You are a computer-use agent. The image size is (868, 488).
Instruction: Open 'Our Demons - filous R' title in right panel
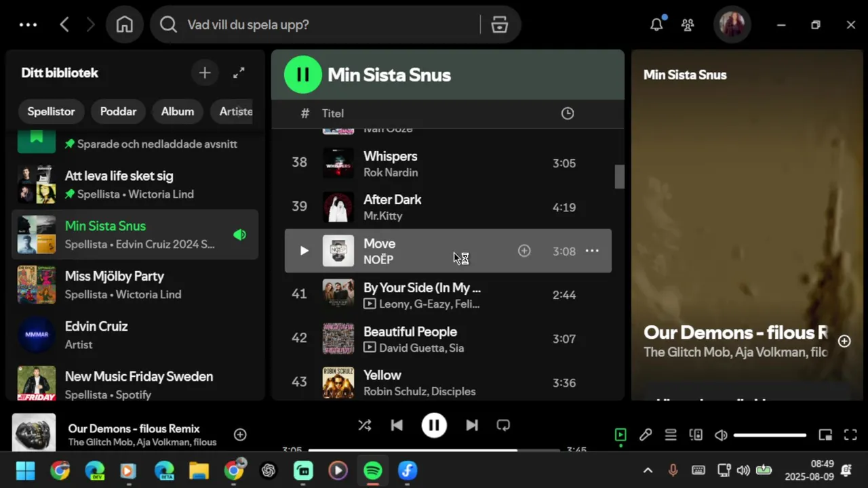(736, 332)
